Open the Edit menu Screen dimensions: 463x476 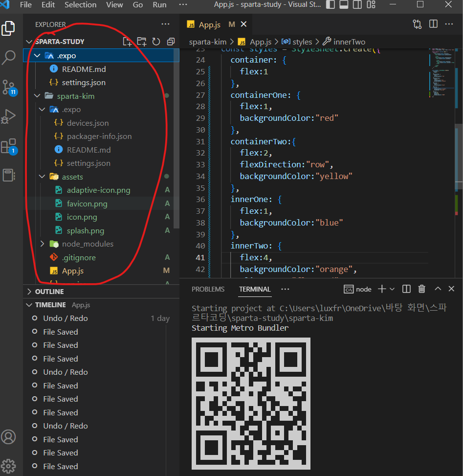click(x=48, y=5)
